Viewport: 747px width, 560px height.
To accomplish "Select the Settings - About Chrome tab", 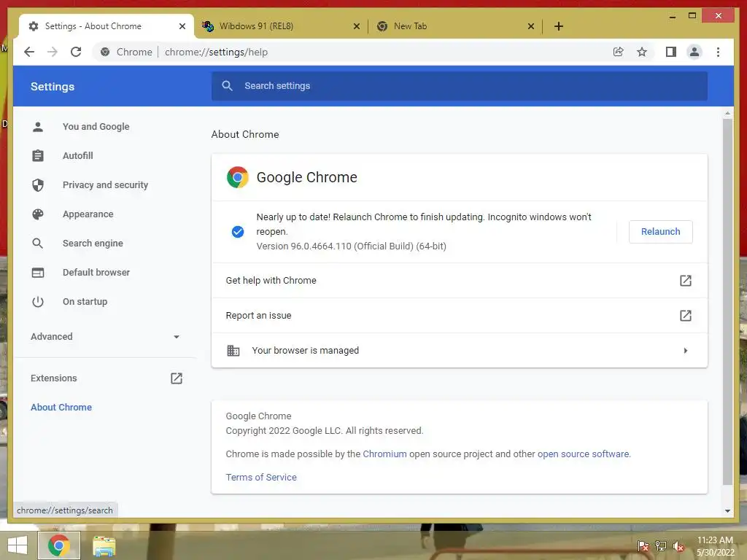I will click(x=107, y=26).
